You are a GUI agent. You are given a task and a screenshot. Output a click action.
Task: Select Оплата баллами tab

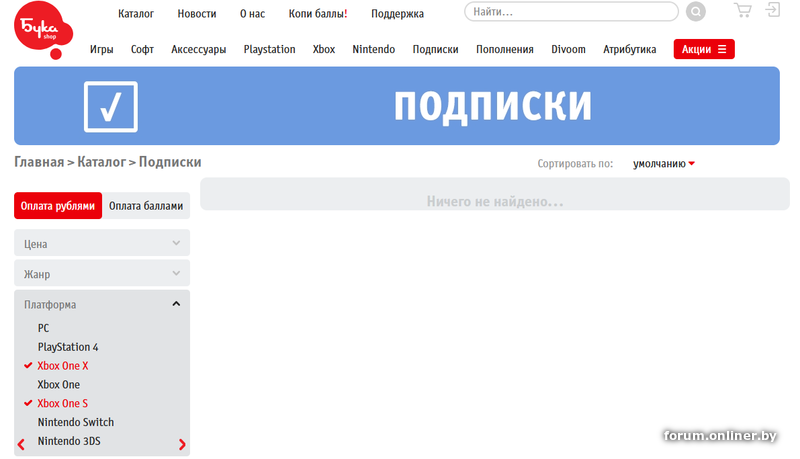pyautogui.click(x=146, y=206)
